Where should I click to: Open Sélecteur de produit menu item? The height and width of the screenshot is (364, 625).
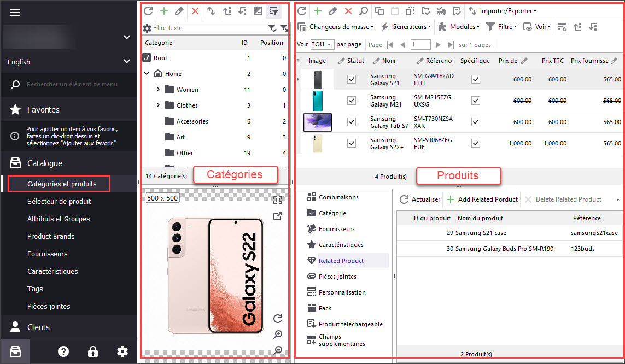(59, 202)
